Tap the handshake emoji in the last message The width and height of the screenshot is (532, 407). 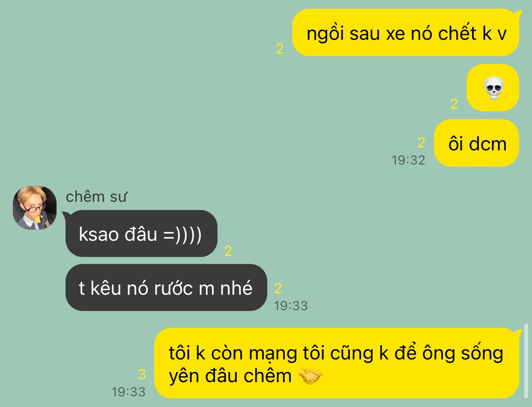(310, 376)
